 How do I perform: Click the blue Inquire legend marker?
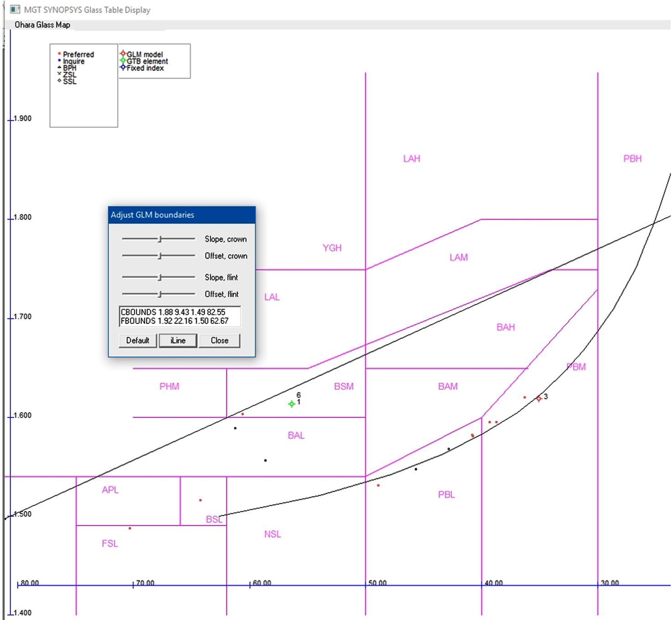[60, 61]
